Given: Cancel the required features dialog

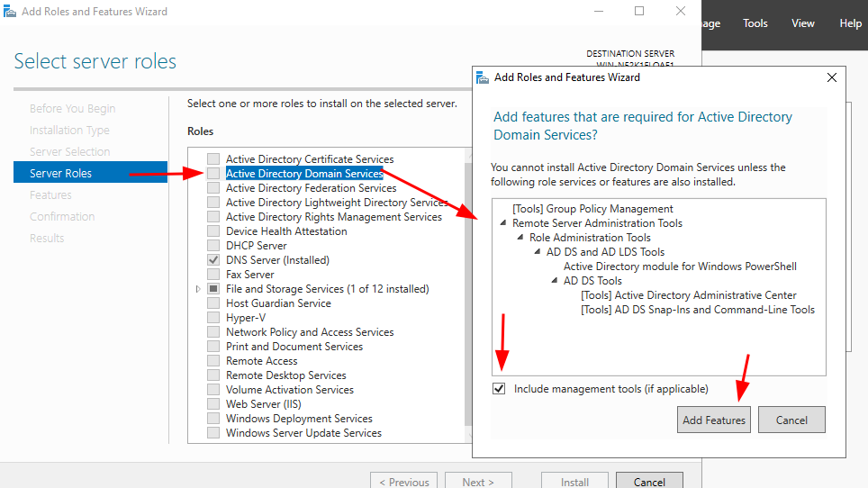Looking at the screenshot, I should click(791, 420).
